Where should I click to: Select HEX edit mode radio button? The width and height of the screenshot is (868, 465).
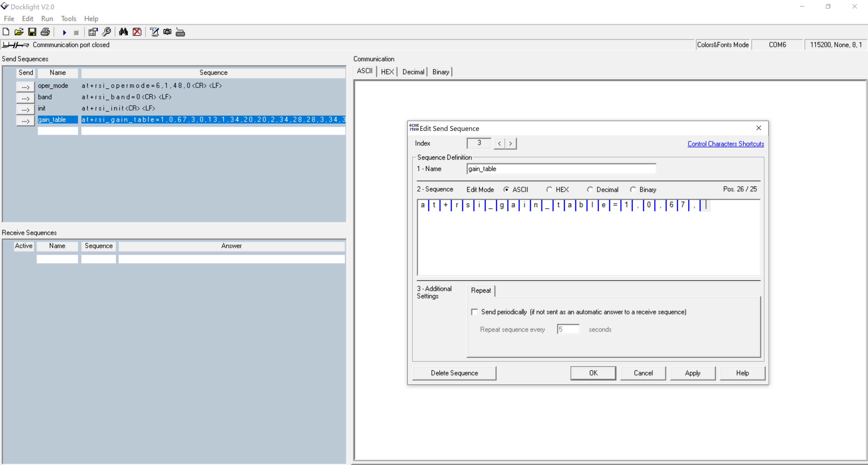[549, 189]
